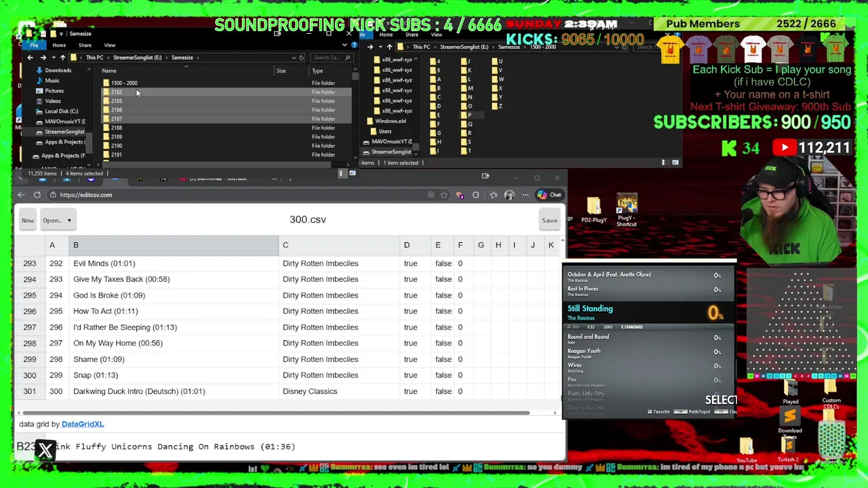Open the browser extensions icon
Viewport: 868px width, 488px height.
tap(475, 195)
